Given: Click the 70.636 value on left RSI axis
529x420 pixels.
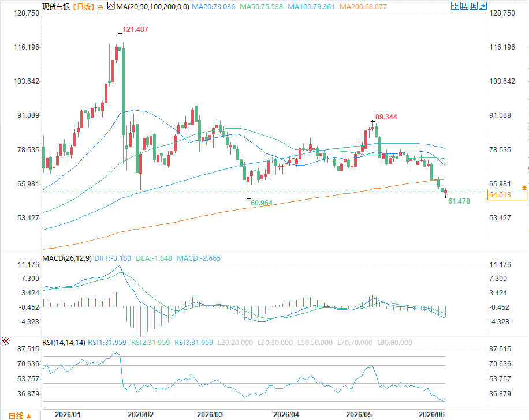Looking at the screenshot, I should click(x=28, y=364).
